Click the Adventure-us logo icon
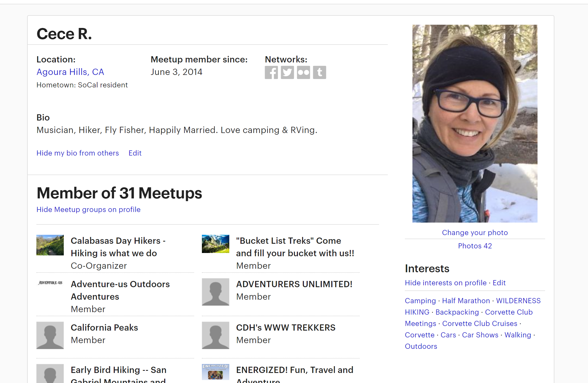Viewport: 588px width, 383px height. point(50,283)
